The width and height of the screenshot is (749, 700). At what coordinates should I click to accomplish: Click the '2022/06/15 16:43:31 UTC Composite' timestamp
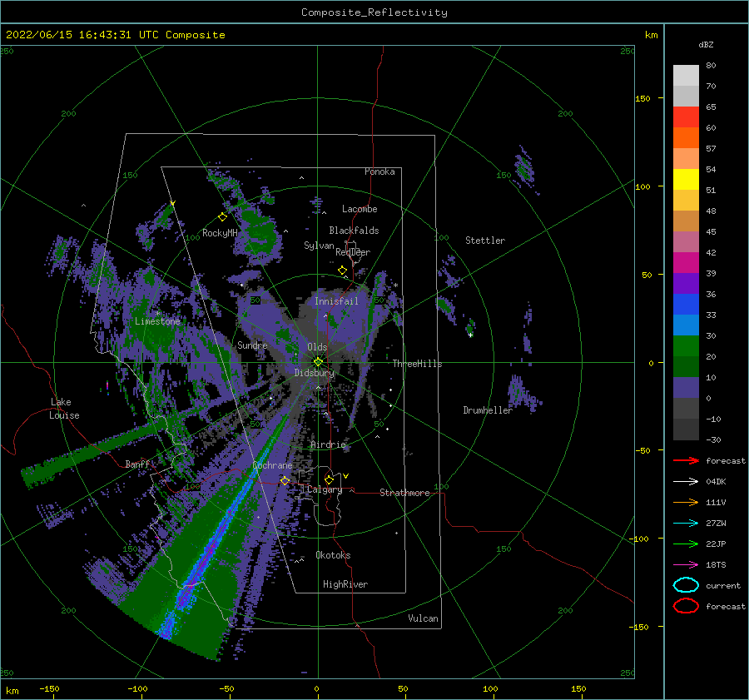(115, 34)
